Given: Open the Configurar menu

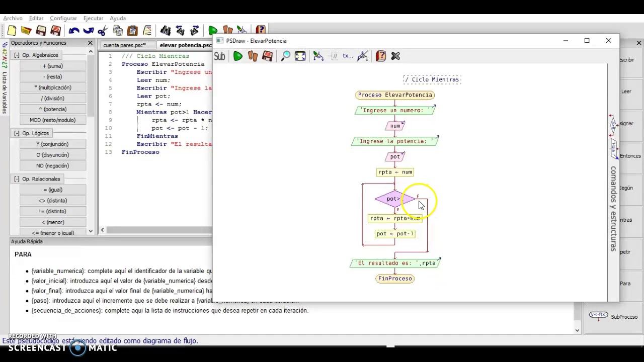Looking at the screenshot, I should tap(63, 18).
